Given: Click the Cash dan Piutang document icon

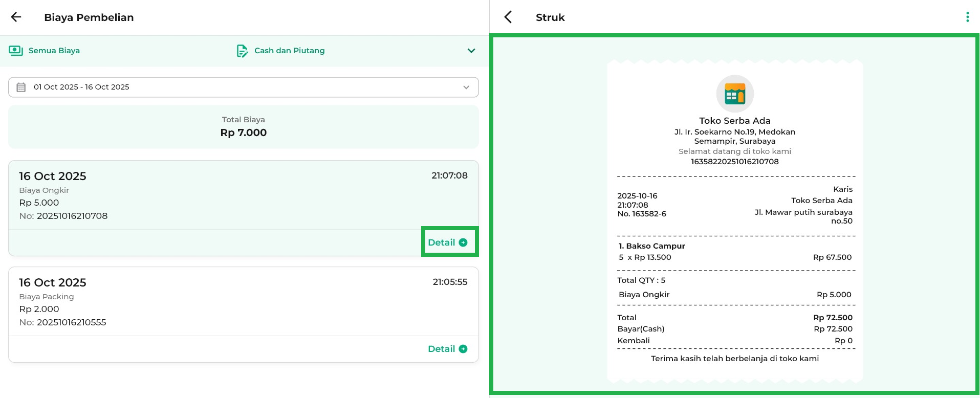Looking at the screenshot, I should click(x=242, y=51).
